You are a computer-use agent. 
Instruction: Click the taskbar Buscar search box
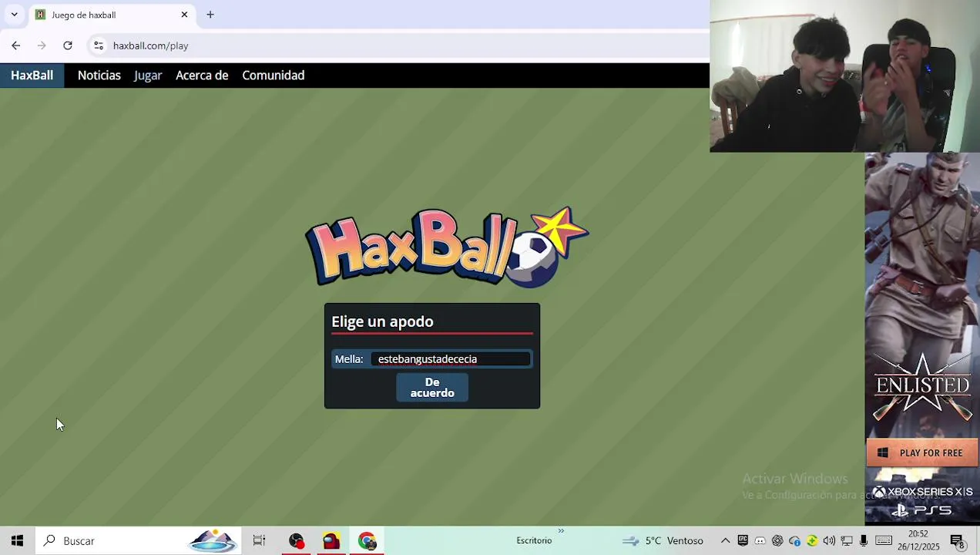pos(139,541)
